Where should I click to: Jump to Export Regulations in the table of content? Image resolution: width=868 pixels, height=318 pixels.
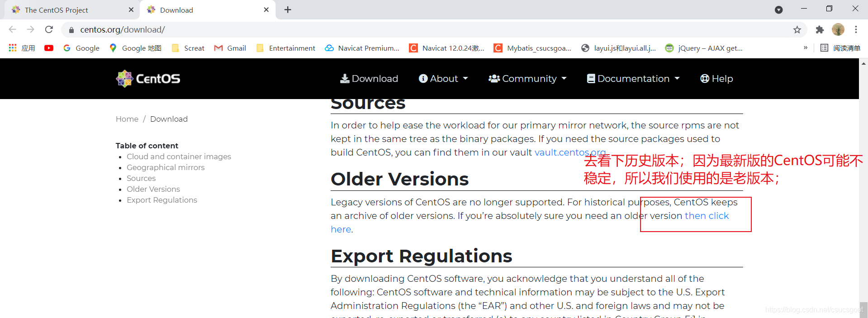tap(162, 200)
